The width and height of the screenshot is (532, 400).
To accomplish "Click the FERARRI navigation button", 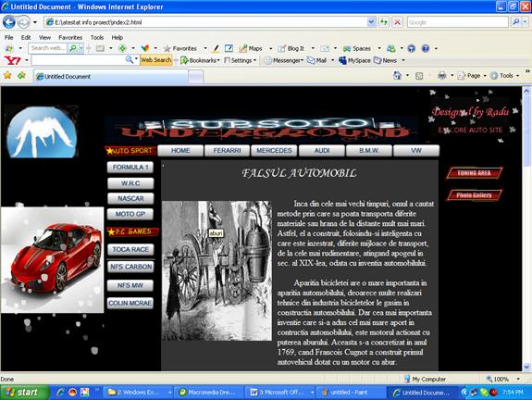I will 227,150.
